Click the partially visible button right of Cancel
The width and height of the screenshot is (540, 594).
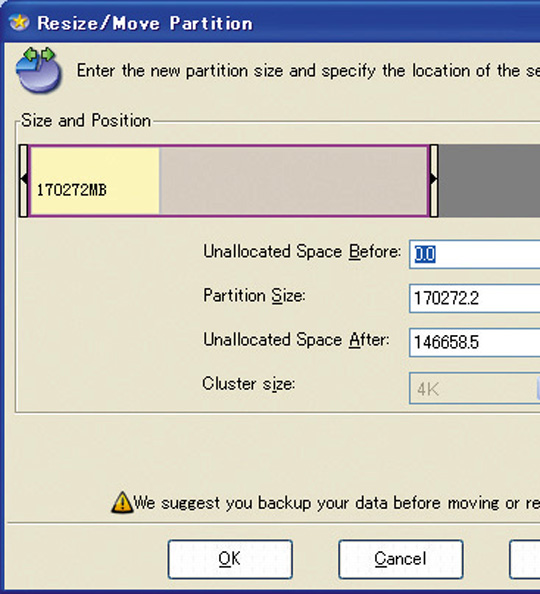coord(525,559)
